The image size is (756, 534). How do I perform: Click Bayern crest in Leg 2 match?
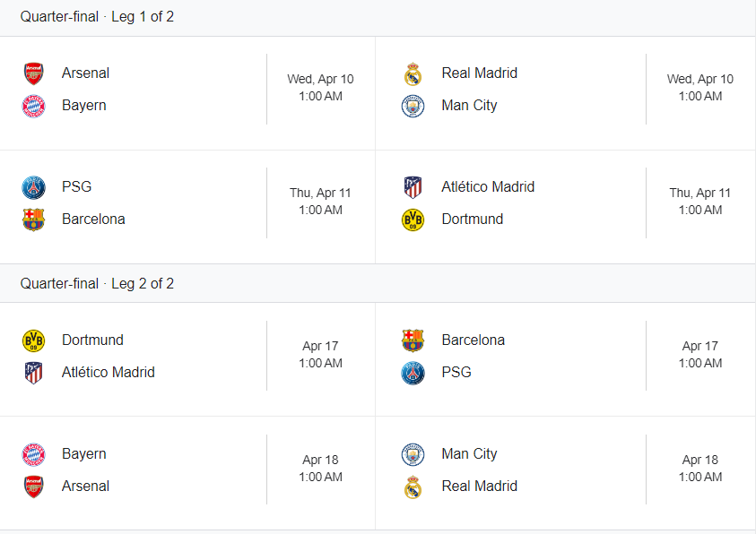(34, 454)
